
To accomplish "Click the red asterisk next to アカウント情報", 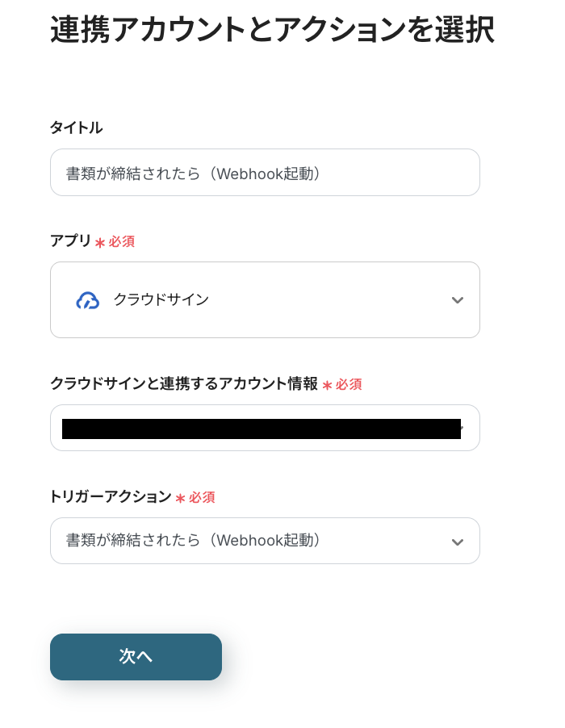I will pyautogui.click(x=327, y=386).
